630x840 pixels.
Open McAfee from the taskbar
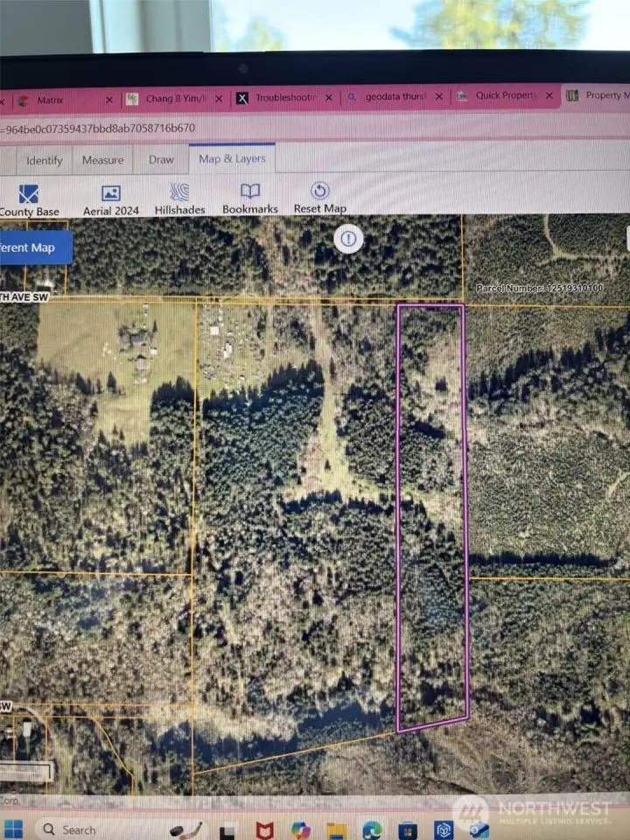[265, 829]
